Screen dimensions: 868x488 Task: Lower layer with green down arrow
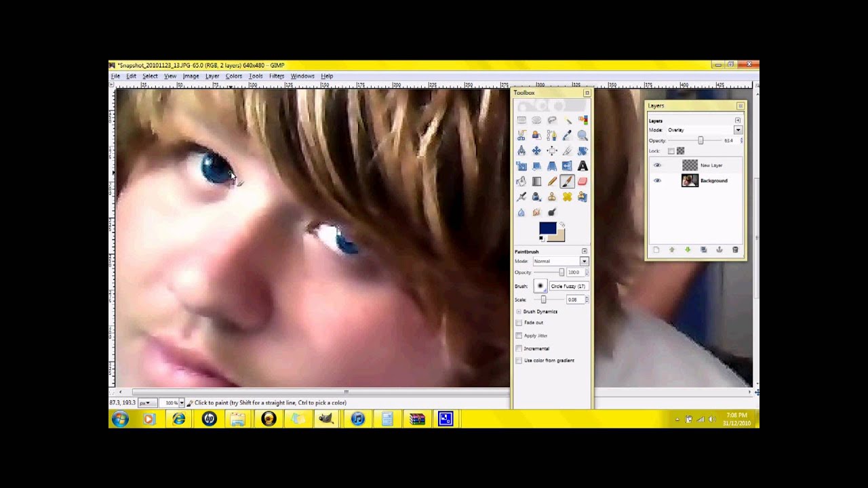[x=688, y=250]
